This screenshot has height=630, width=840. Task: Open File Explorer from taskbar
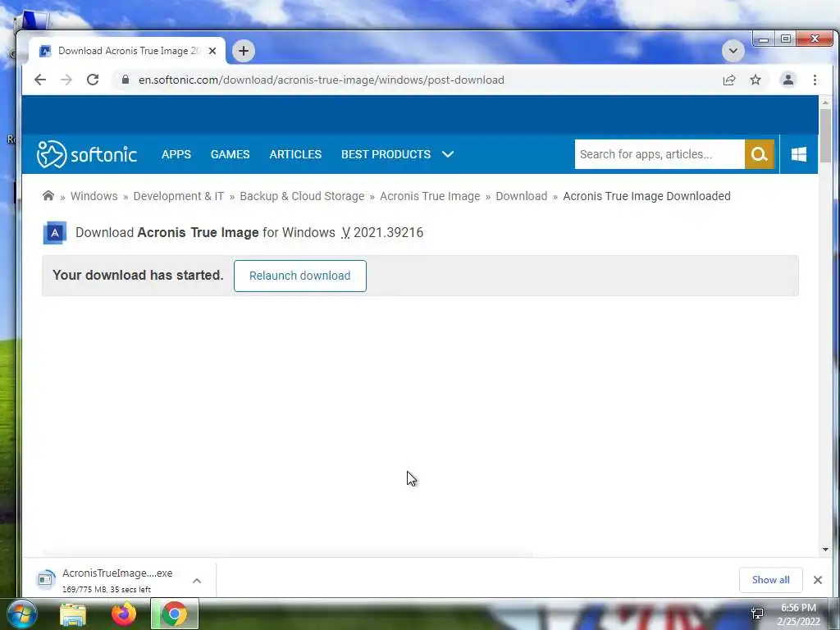tap(73, 614)
